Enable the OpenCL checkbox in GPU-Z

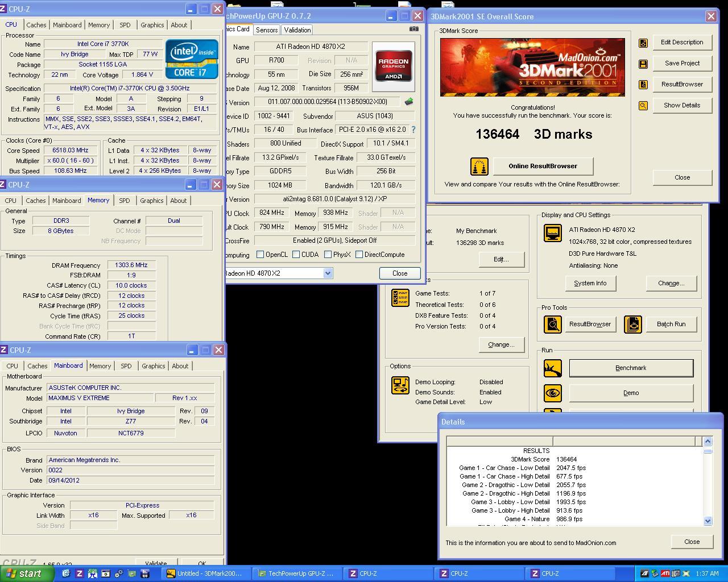[260, 255]
